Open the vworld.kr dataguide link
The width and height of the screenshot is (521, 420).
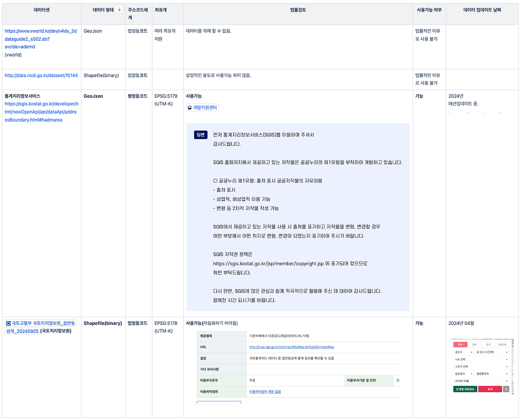pyautogui.click(x=41, y=39)
